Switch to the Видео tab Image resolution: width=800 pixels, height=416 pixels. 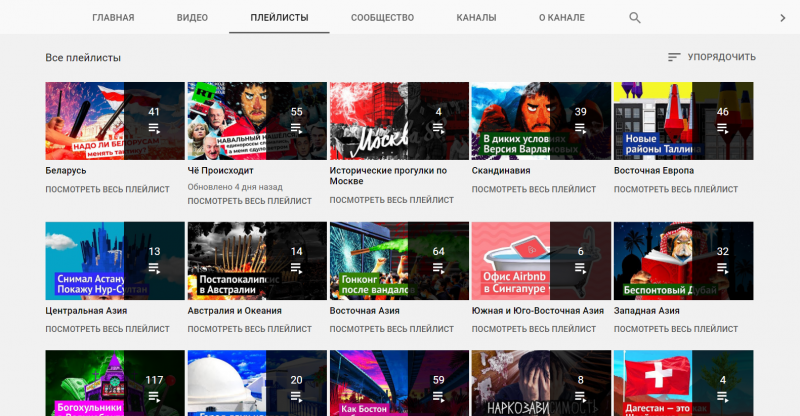192,17
